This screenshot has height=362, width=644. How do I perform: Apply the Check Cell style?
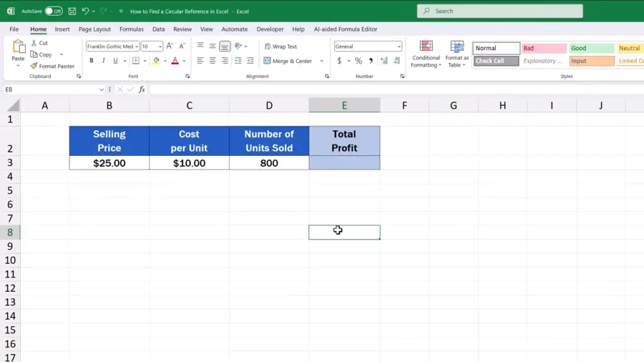tap(496, 61)
